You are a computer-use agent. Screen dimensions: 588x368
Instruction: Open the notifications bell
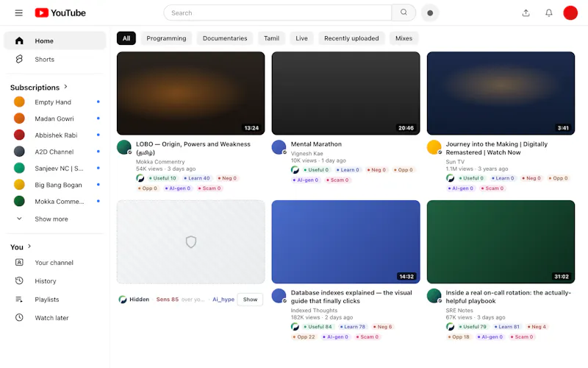(548, 13)
